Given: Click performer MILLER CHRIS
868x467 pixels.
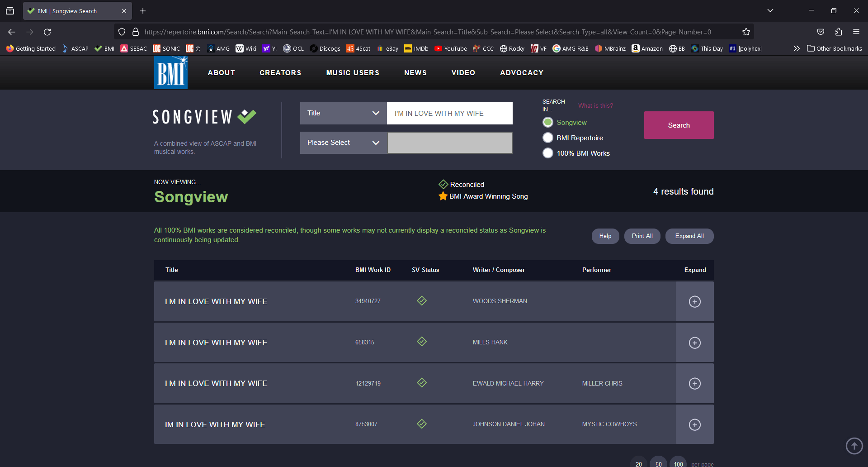Looking at the screenshot, I should (602, 383).
